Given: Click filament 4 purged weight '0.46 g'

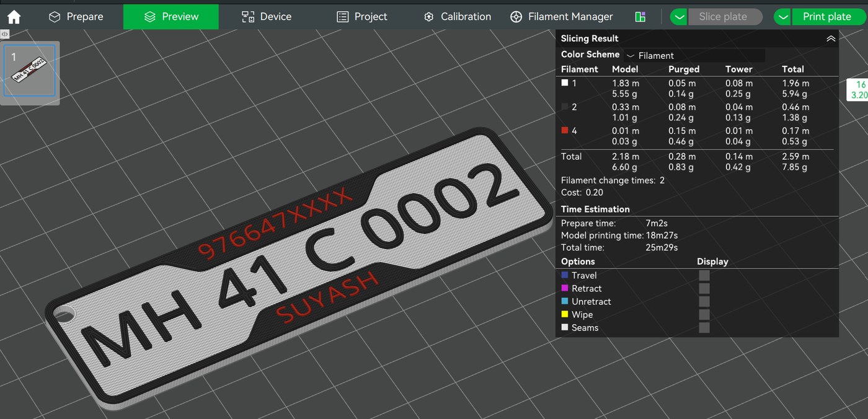Looking at the screenshot, I should [681, 142].
